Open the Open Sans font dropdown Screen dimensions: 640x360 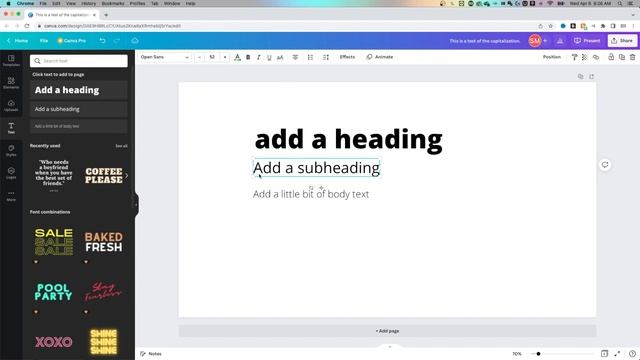[x=164, y=57]
